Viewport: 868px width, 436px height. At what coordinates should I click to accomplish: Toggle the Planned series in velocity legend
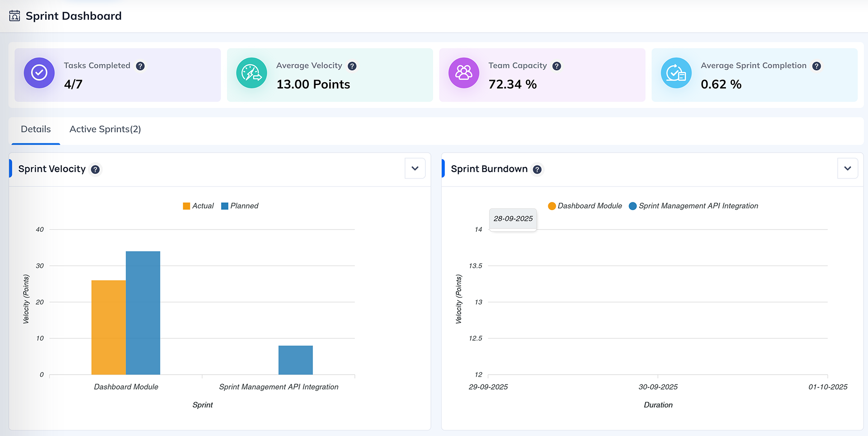[240, 206]
